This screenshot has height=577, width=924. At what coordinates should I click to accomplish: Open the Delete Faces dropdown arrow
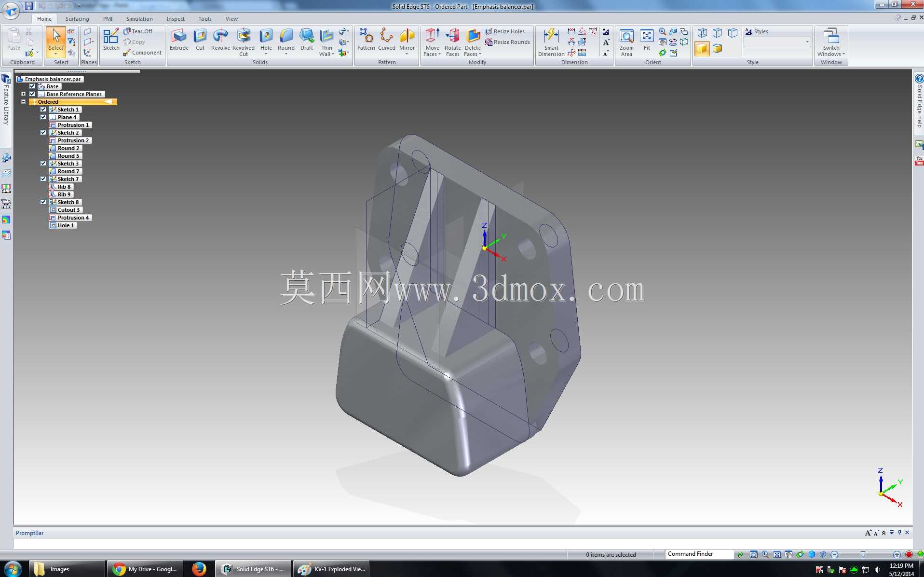(480, 54)
